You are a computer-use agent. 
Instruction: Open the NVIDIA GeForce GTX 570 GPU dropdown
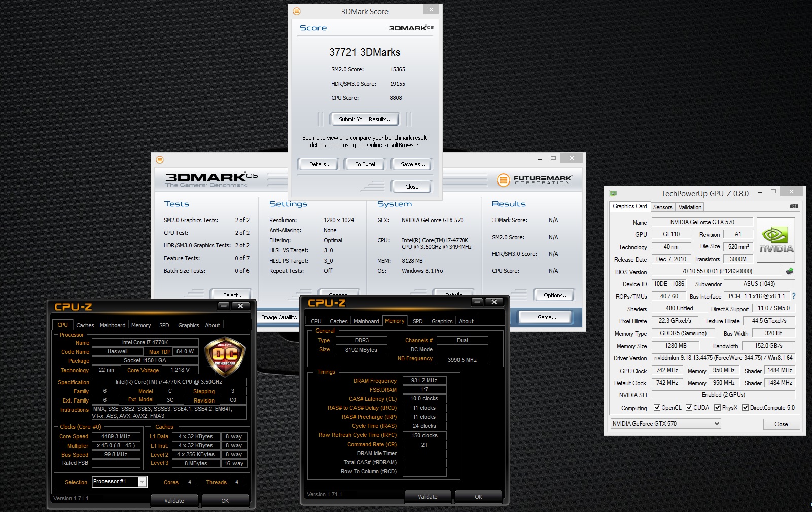click(x=665, y=424)
